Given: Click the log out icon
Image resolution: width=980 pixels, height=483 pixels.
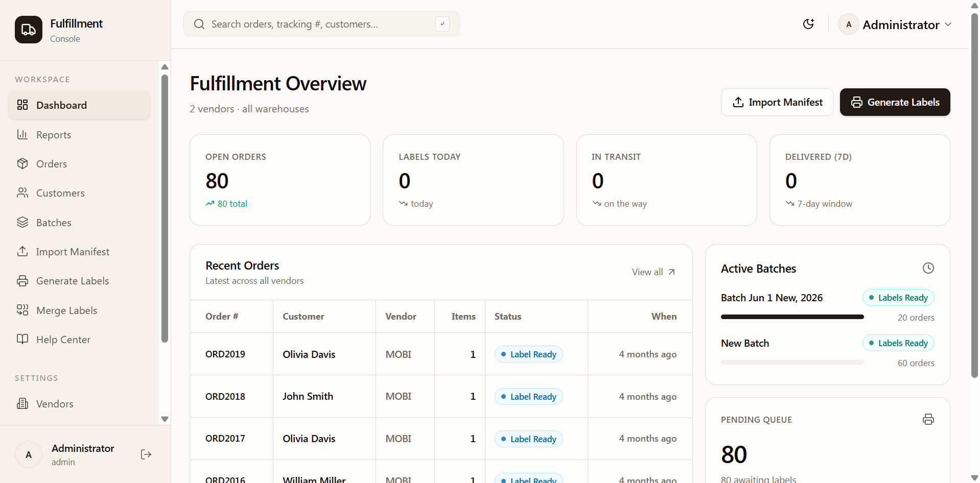Looking at the screenshot, I should 146,454.
